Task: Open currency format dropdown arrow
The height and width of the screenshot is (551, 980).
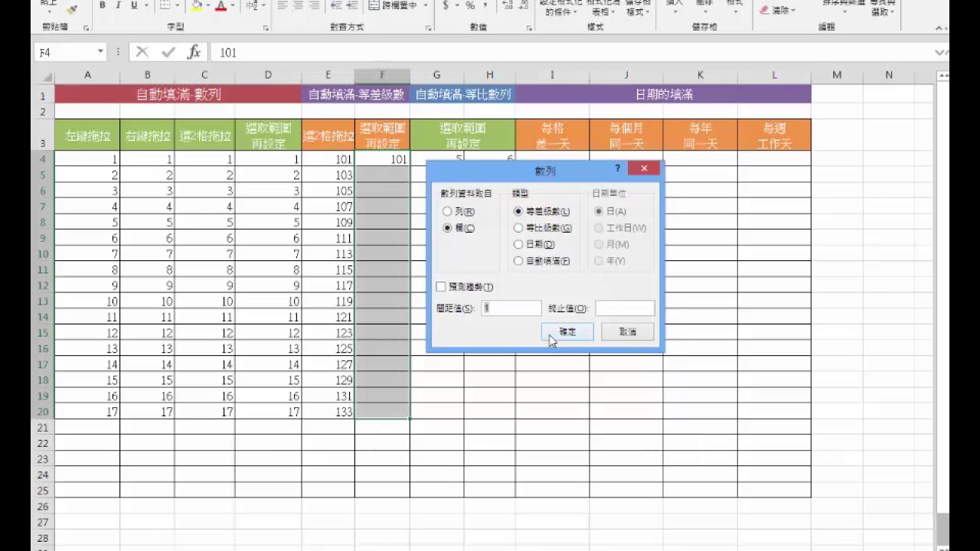Action: [458, 5]
